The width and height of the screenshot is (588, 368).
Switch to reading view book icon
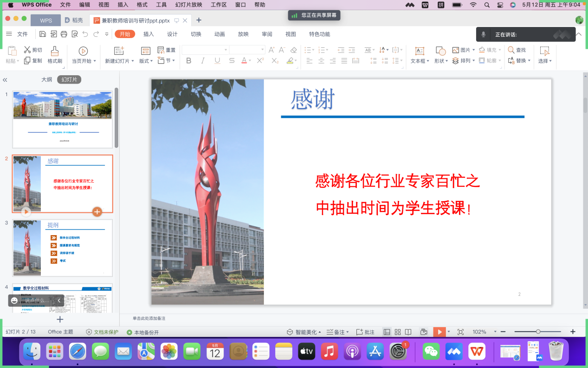pyautogui.click(x=408, y=332)
